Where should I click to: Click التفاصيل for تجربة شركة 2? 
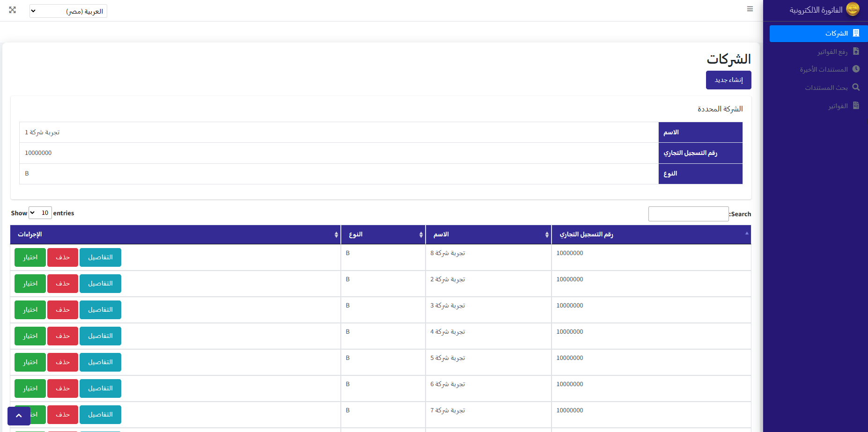100,284
